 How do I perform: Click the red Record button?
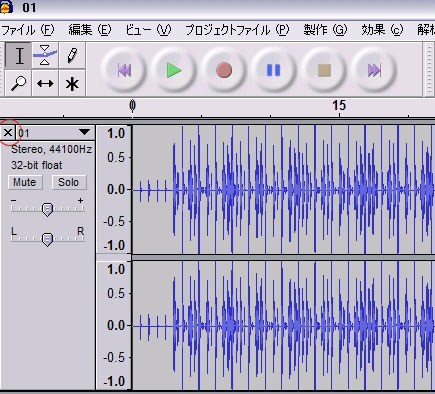click(x=224, y=70)
